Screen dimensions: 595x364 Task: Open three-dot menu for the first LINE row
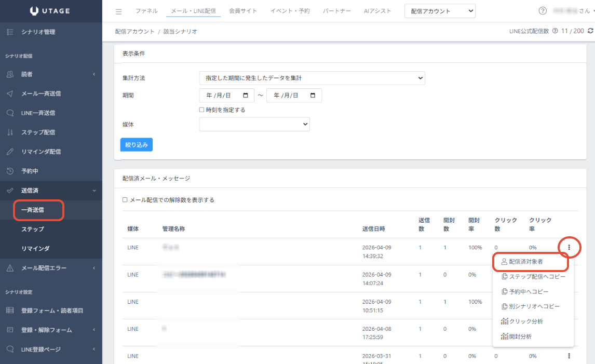(x=569, y=248)
